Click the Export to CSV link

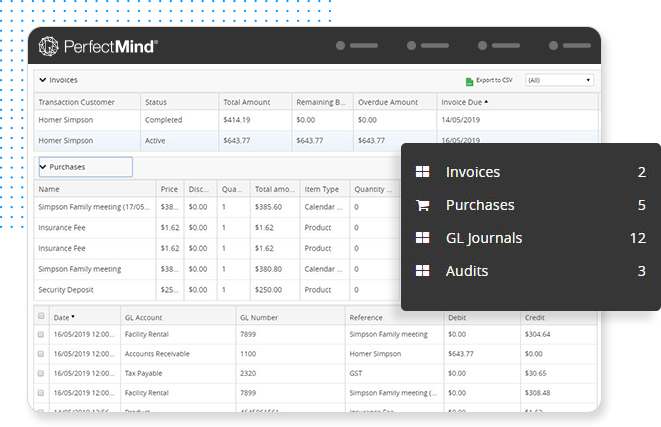[494, 80]
